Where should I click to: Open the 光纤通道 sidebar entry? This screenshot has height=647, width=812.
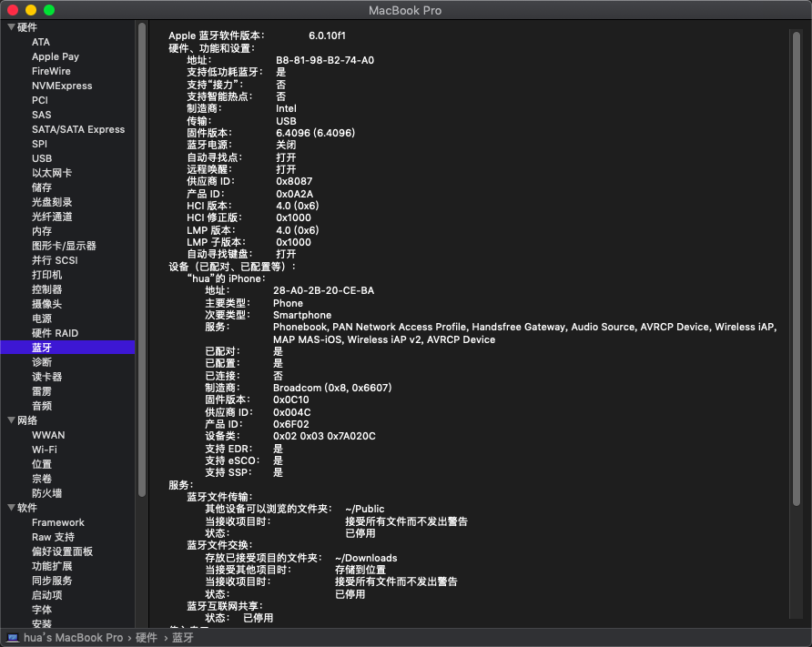52,217
